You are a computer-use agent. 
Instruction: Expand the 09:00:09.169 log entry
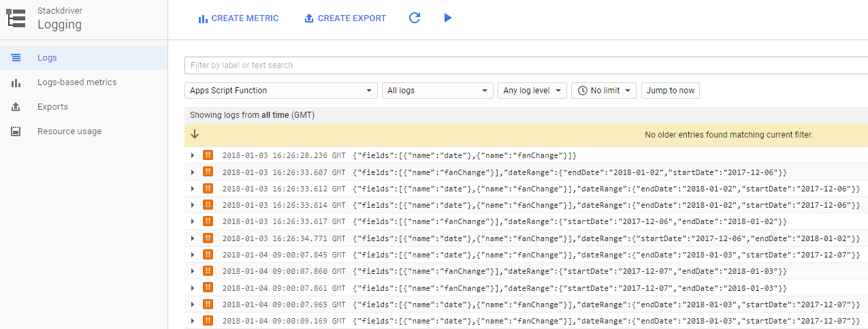point(193,321)
